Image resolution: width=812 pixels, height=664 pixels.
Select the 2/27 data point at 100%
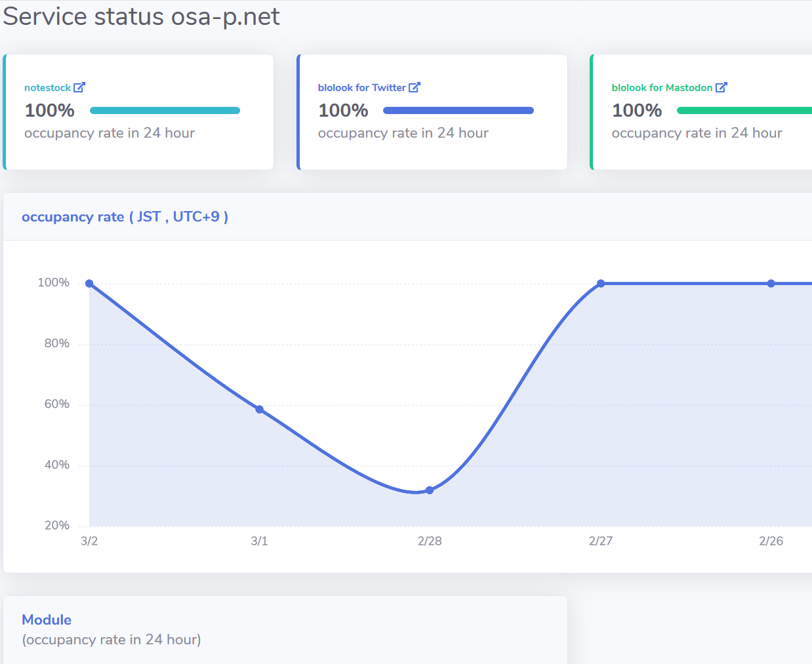point(601,284)
